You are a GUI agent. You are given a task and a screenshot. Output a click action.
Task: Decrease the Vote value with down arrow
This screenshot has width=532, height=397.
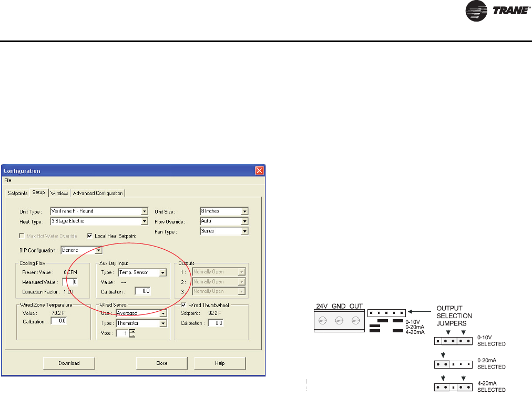pos(132,335)
